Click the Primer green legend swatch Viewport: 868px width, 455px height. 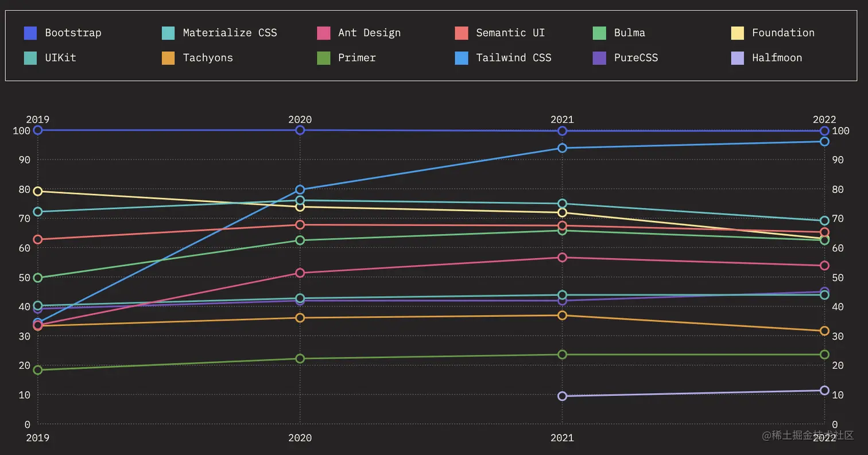coord(323,57)
